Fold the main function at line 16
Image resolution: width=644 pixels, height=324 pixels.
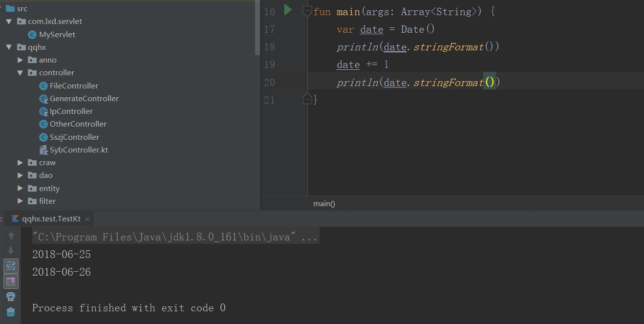(x=307, y=11)
